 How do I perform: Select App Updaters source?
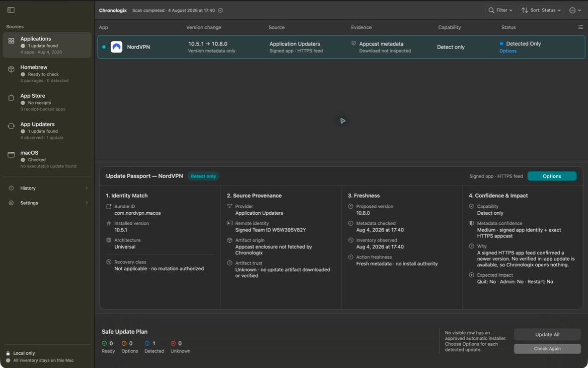47,130
